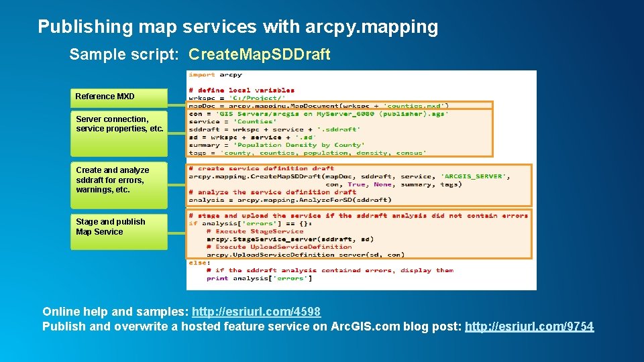
Task: Click the 'Create and analyze sddraft' label
Action: tap(119, 185)
